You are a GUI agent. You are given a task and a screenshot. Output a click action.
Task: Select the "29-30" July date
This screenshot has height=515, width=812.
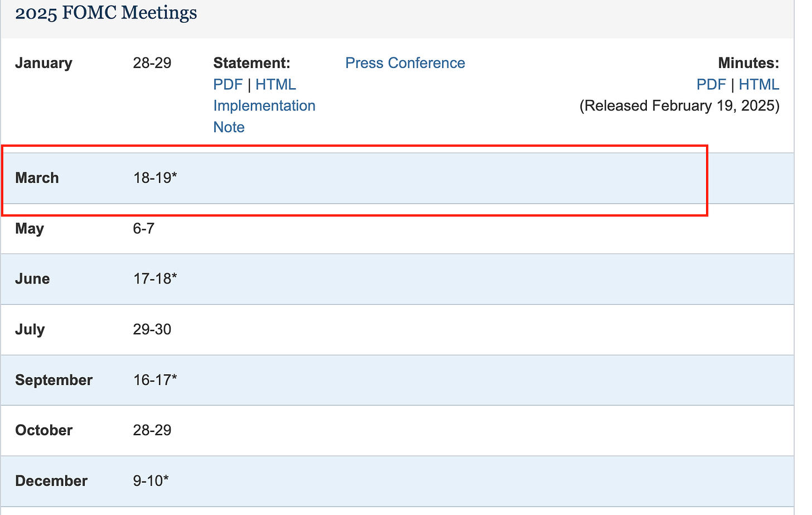[x=152, y=329]
